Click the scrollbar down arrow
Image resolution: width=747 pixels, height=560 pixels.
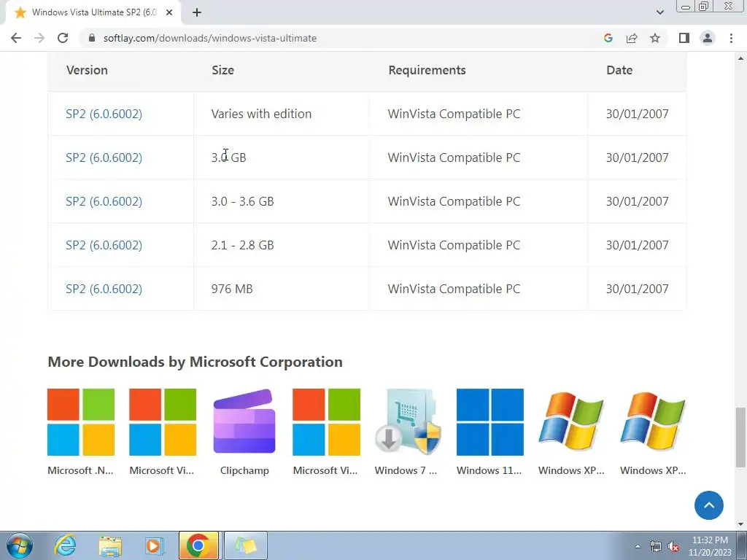click(740, 524)
